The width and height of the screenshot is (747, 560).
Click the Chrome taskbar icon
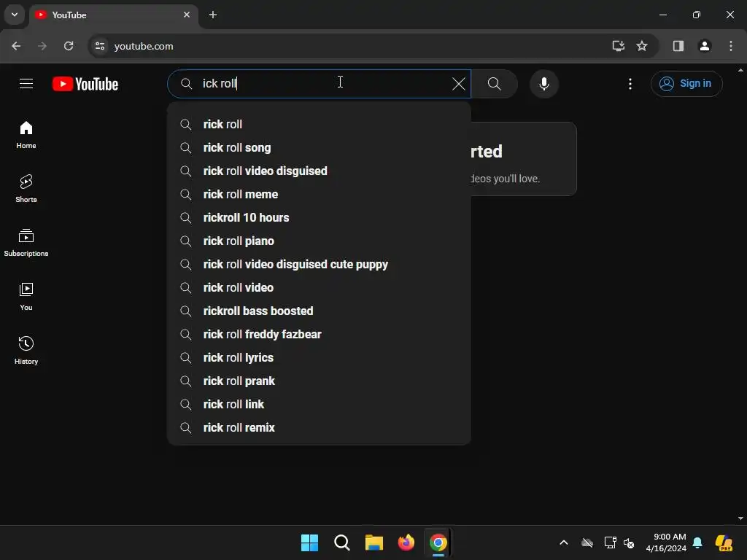(x=438, y=542)
